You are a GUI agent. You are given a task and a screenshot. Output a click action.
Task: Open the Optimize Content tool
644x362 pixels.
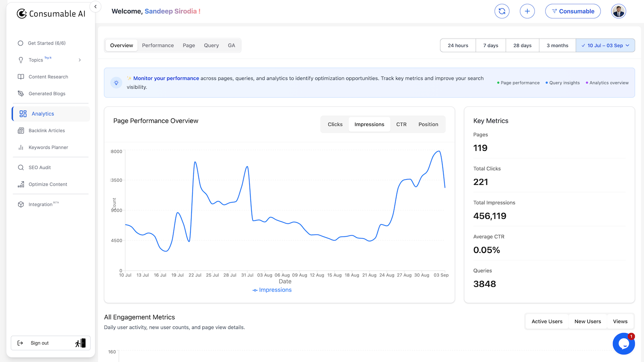(x=47, y=184)
